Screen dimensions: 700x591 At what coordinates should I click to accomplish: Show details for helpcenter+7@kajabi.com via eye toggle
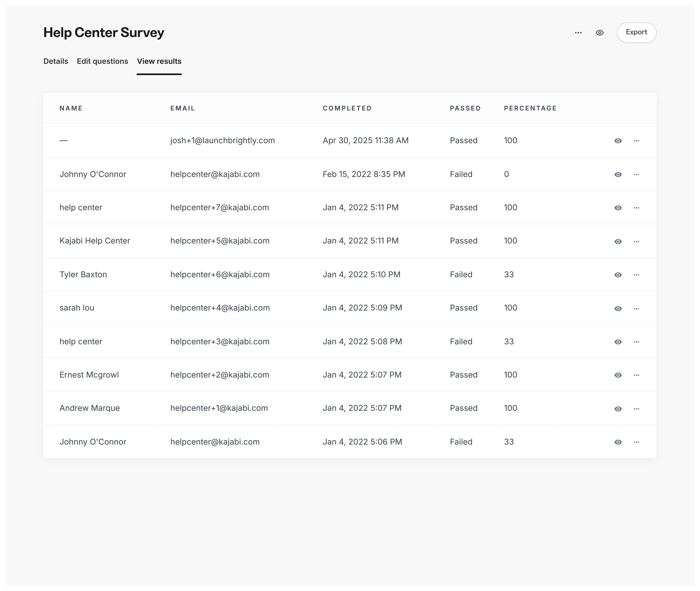coord(618,207)
